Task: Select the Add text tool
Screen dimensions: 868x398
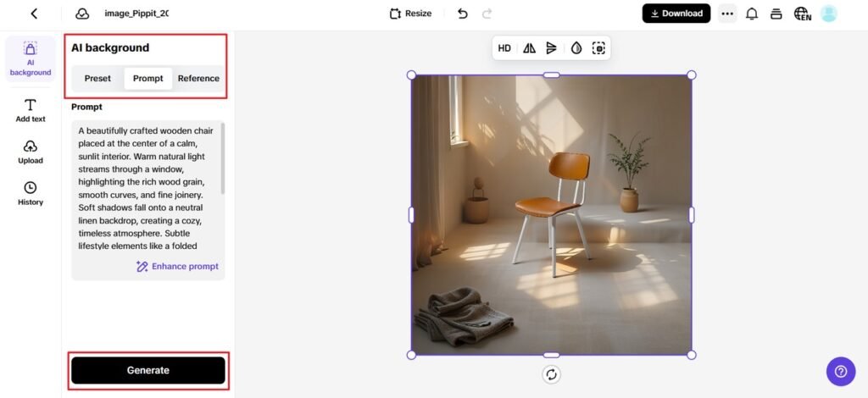Action: 30,110
